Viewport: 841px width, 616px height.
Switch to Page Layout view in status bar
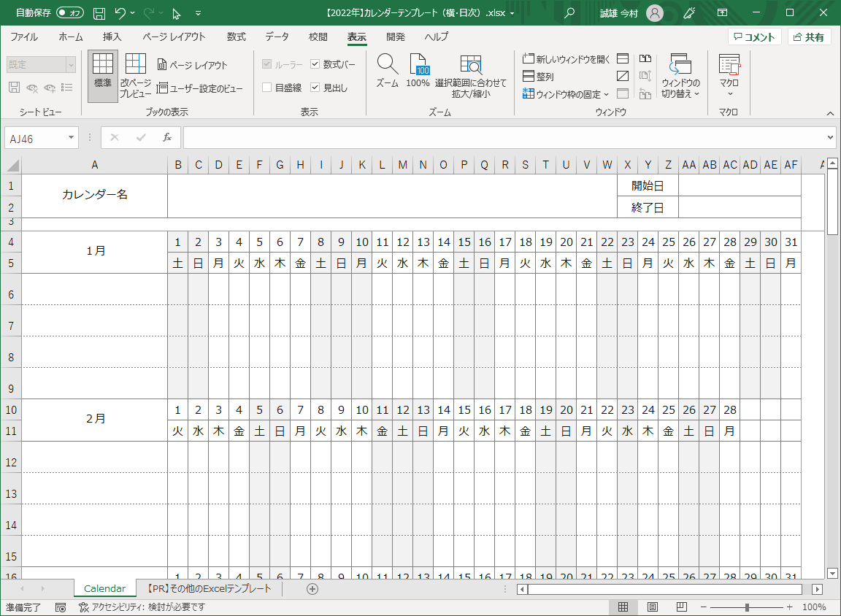[x=652, y=607]
